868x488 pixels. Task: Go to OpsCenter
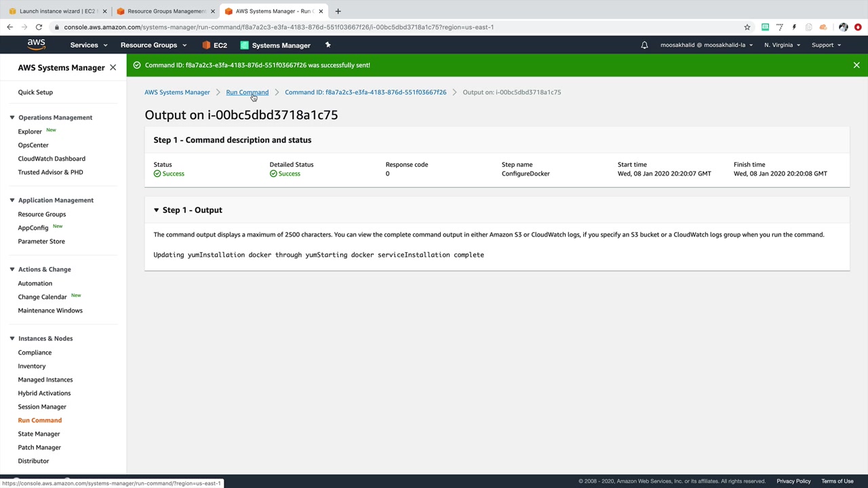(33, 145)
